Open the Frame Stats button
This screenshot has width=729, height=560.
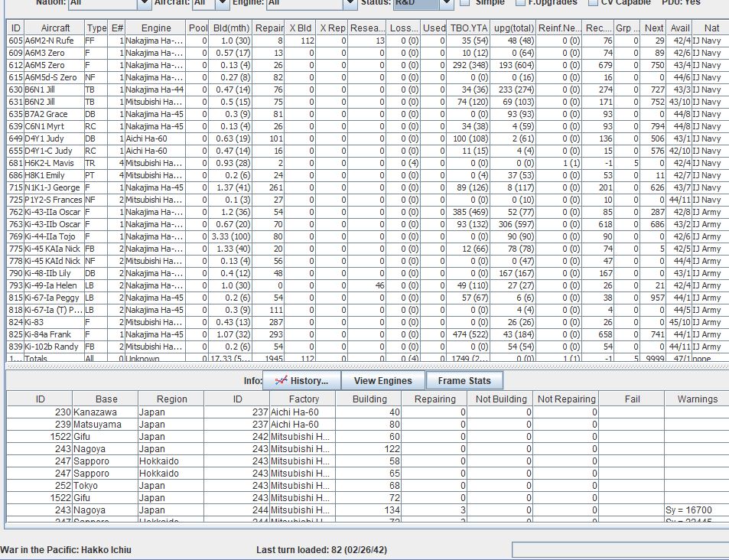click(x=464, y=380)
